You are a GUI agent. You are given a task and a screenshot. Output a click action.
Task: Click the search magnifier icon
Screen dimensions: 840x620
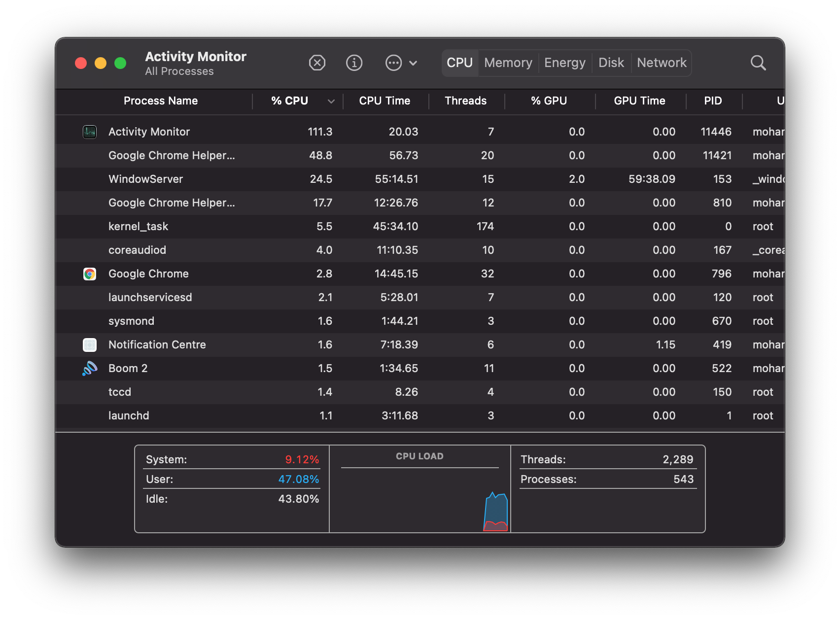coord(758,63)
